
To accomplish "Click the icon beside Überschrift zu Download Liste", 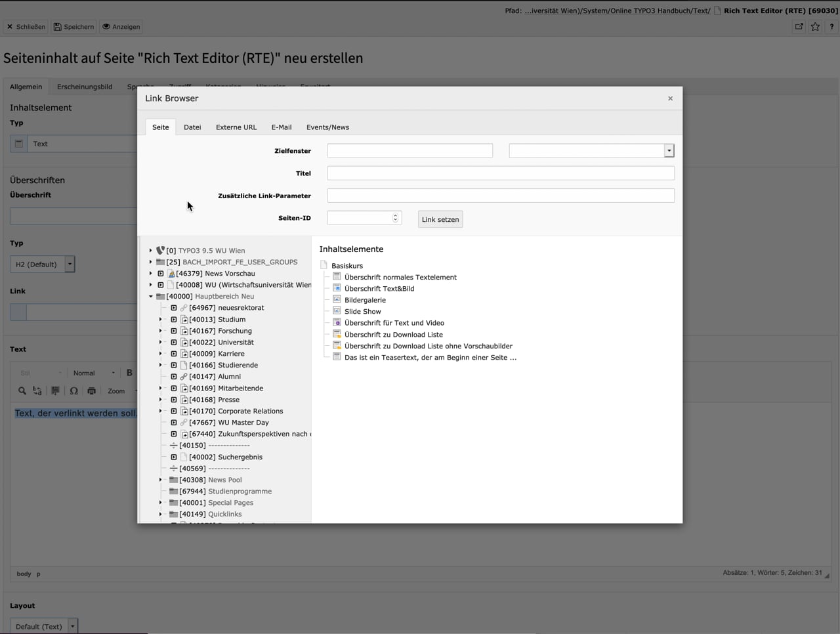I will [337, 334].
